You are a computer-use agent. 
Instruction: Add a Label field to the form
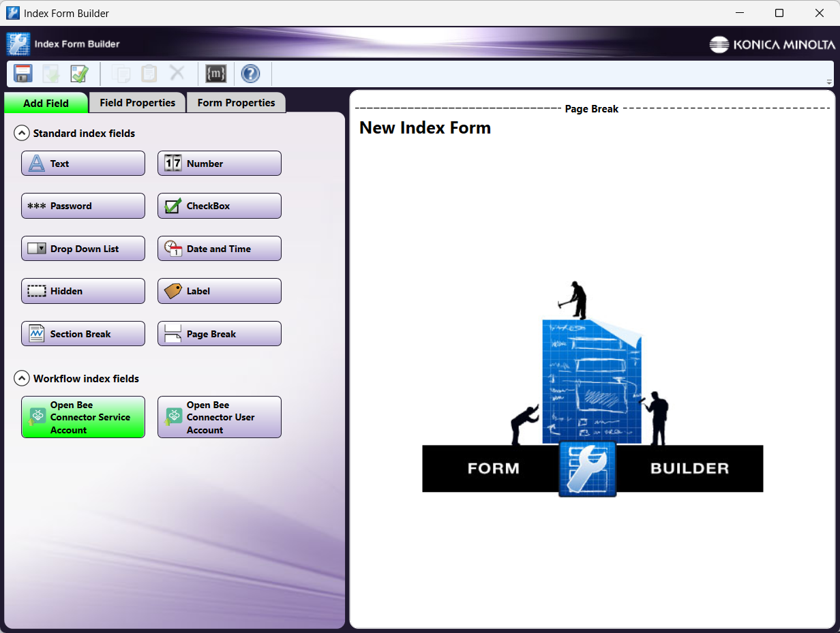219,291
